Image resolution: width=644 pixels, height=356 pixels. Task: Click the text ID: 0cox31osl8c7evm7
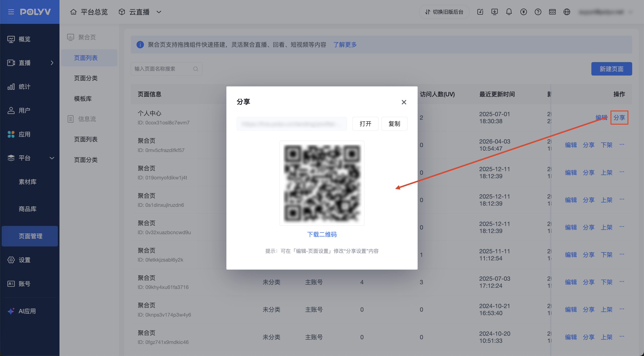164,123
